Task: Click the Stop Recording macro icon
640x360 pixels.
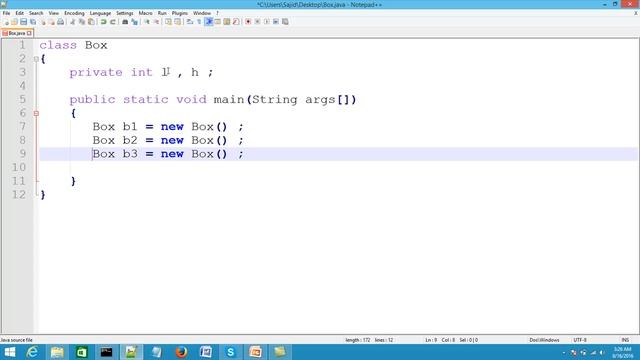Action: point(257,22)
